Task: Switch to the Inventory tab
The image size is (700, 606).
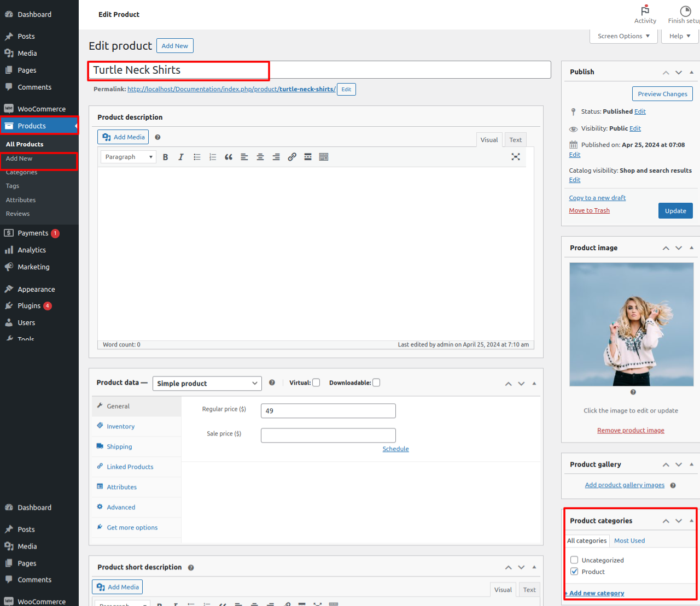Action: click(x=120, y=427)
